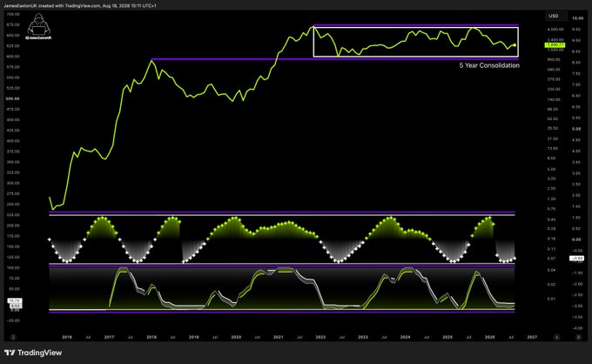Click the circular button left of the 2016 label
Viewport: 592px width, 364px height.
[13, 337]
